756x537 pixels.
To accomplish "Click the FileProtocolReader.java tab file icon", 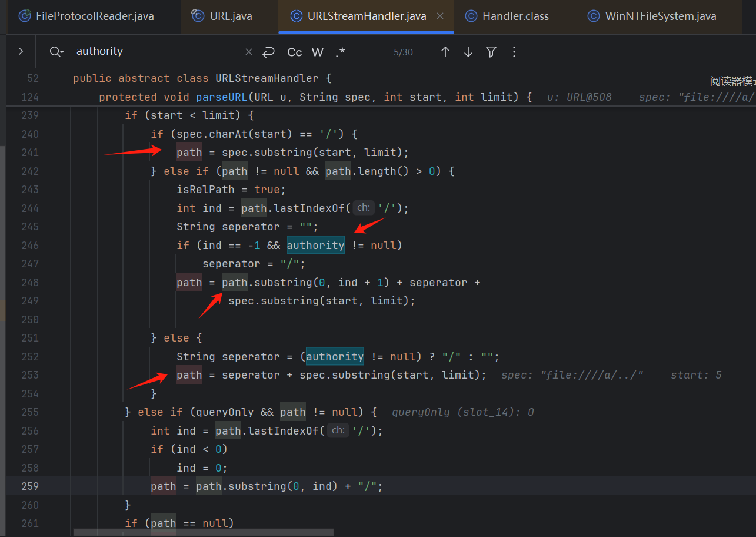I will [x=25, y=16].
